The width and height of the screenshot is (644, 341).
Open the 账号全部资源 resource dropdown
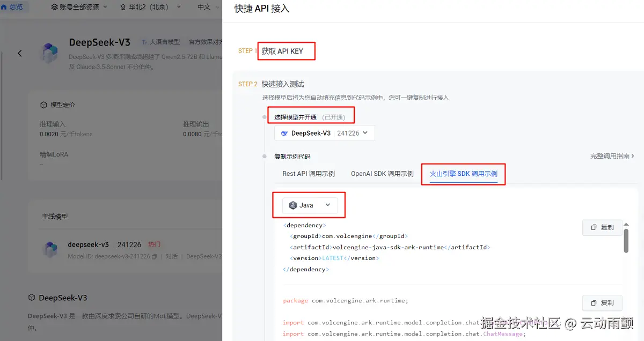click(78, 7)
